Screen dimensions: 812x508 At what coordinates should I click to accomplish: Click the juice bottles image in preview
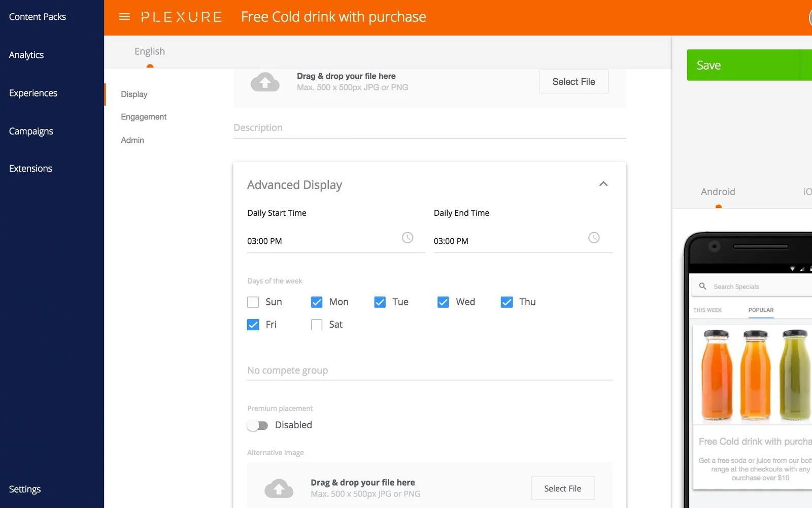pyautogui.click(x=753, y=375)
